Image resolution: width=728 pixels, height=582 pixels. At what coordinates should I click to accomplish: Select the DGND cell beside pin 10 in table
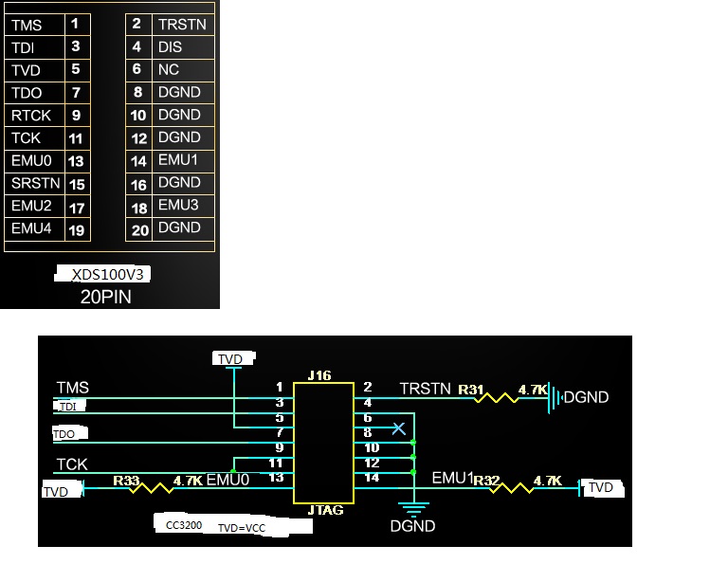coord(183,115)
